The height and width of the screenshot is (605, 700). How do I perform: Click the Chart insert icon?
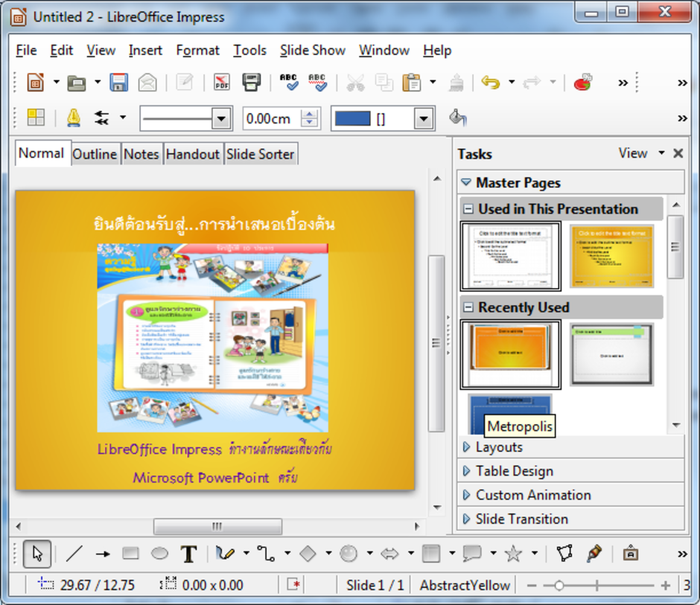[x=582, y=83]
